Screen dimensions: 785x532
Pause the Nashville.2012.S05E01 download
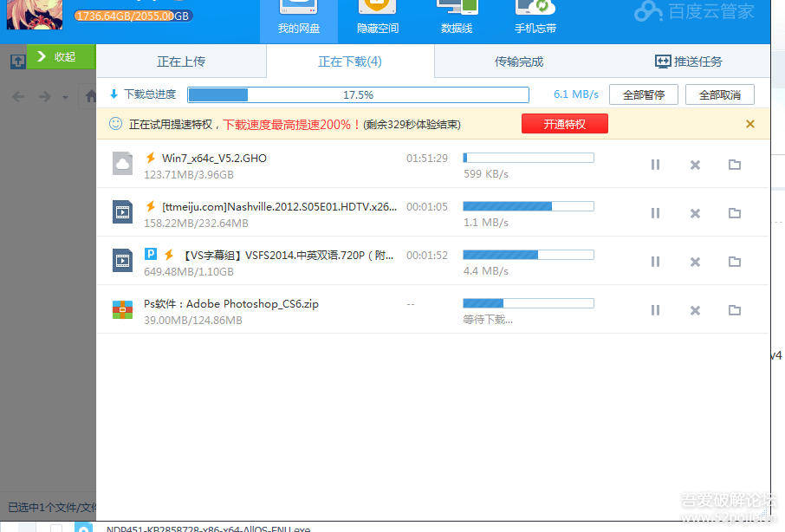click(655, 213)
